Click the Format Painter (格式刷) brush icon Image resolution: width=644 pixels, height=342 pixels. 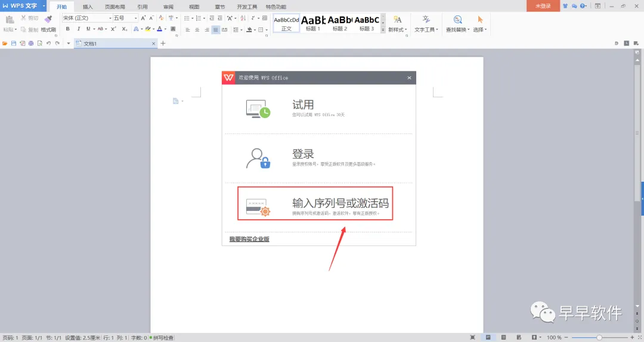[48, 19]
